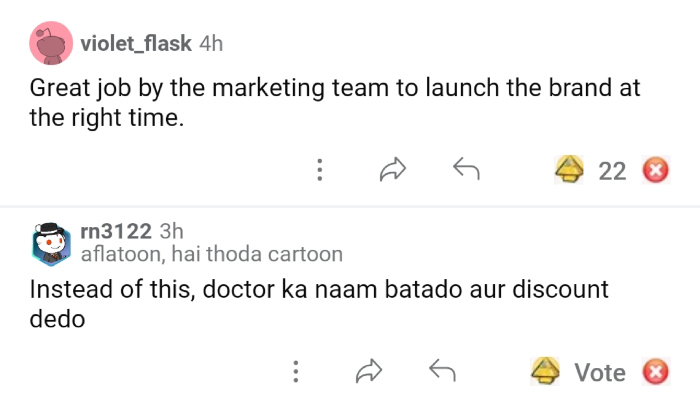The width and height of the screenshot is (700, 410).
Task: Reply to violet_flask's comment
Action: (466, 170)
